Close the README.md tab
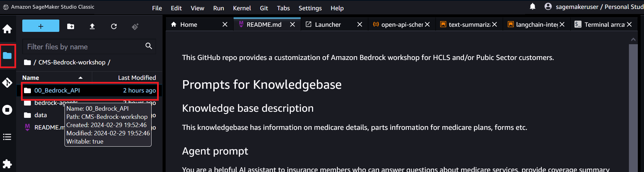Image resolution: width=644 pixels, height=172 pixels. (293, 24)
